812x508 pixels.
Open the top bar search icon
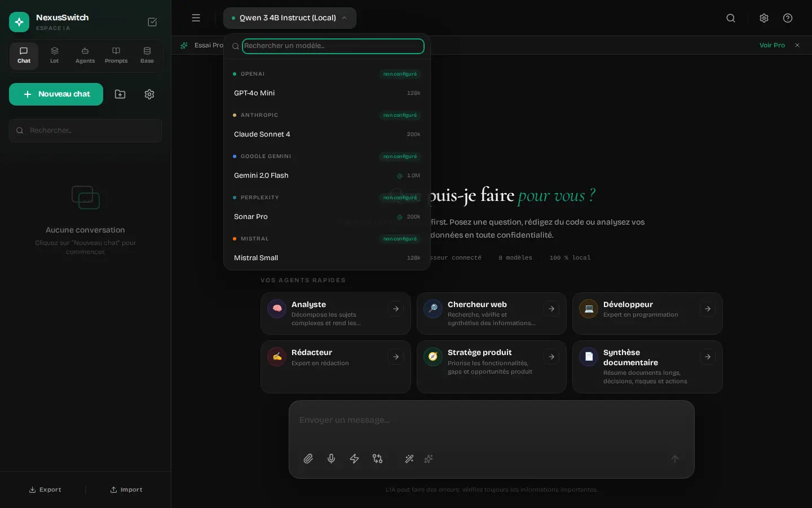[x=731, y=18]
